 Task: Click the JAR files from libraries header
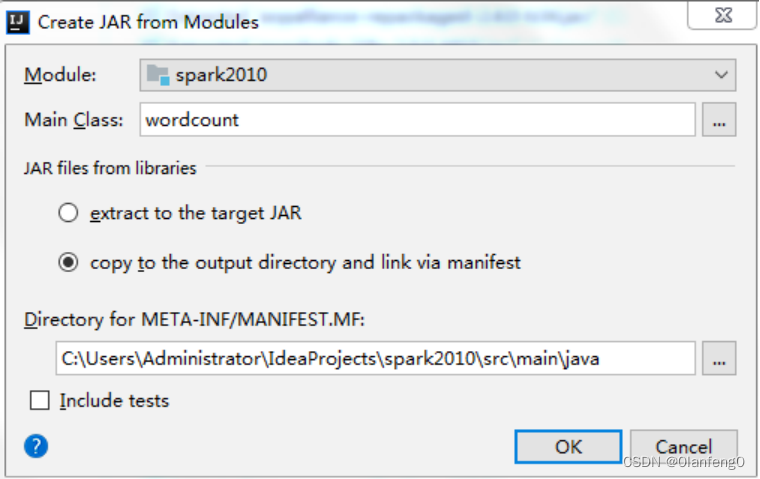click(110, 168)
